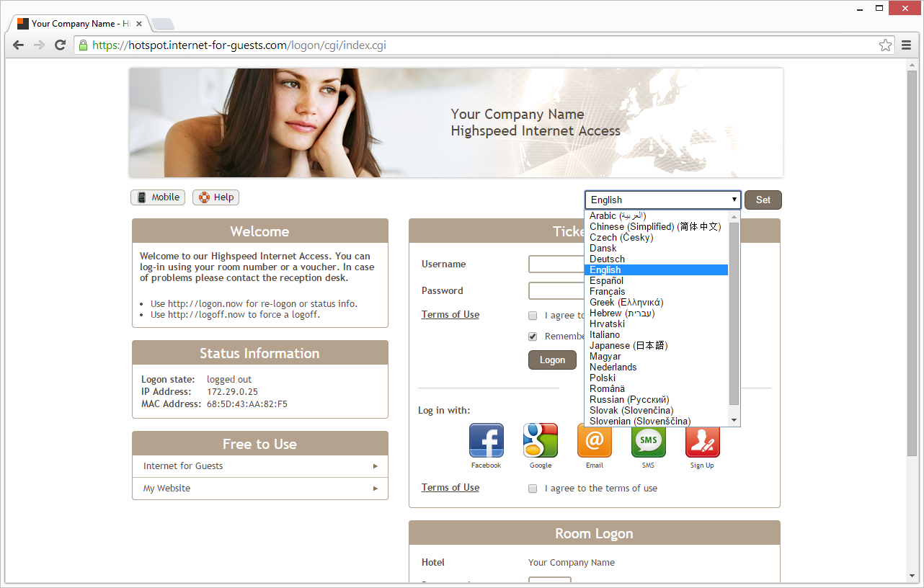Select Slovenian (Slovenščina) language option
This screenshot has width=924, height=588.
coord(656,422)
